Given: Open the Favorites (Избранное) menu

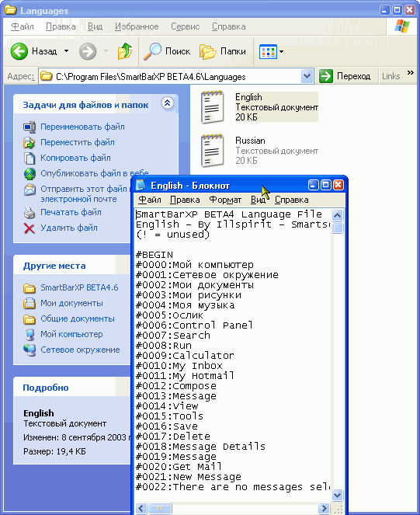Looking at the screenshot, I should pos(137,26).
